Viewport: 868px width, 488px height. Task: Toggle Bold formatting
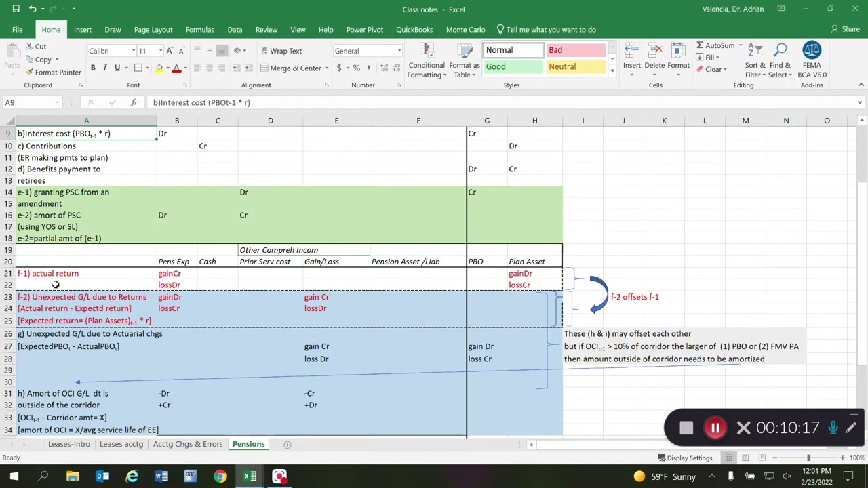coord(93,68)
